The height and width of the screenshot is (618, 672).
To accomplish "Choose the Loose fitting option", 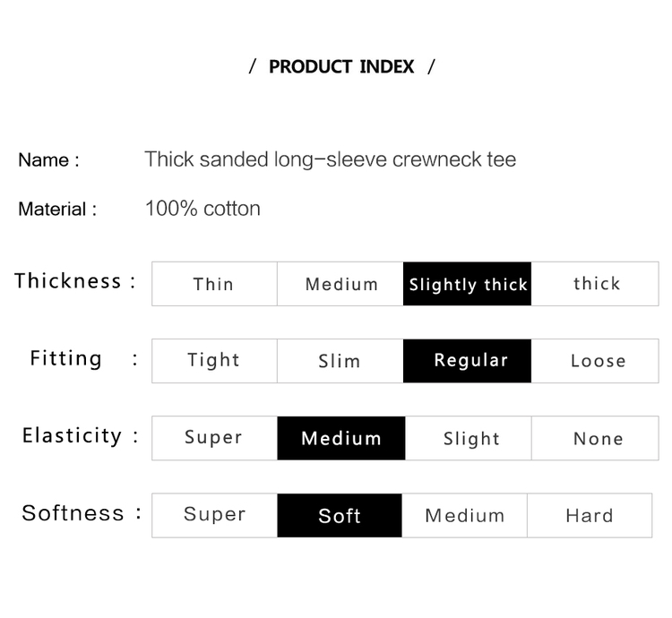I will click(x=595, y=361).
